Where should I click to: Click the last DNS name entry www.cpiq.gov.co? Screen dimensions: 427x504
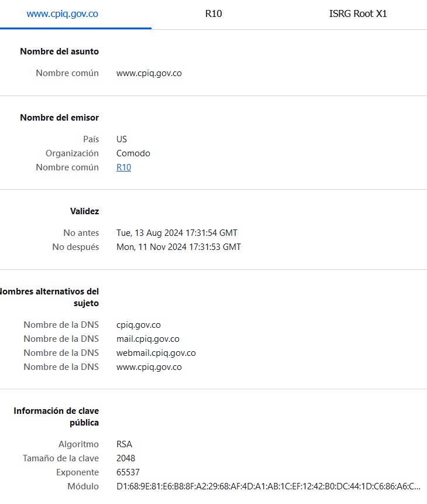149,367
